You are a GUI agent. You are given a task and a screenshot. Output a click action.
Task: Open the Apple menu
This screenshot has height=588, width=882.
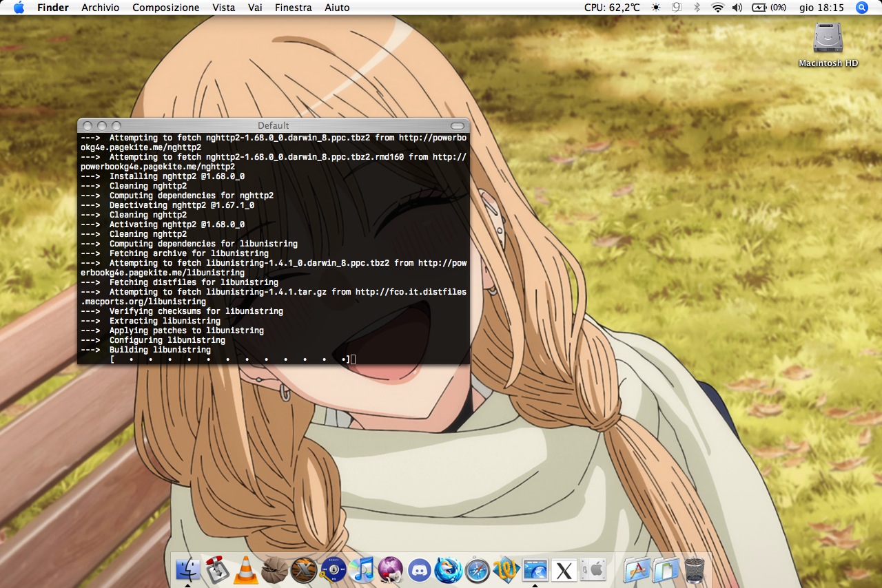point(19,8)
